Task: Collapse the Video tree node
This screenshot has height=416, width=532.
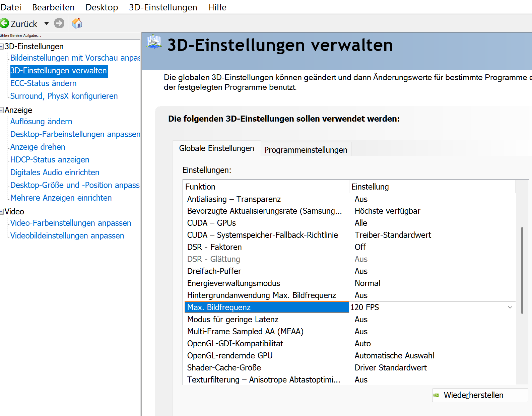Action: pyautogui.click(x=2, y=212)
